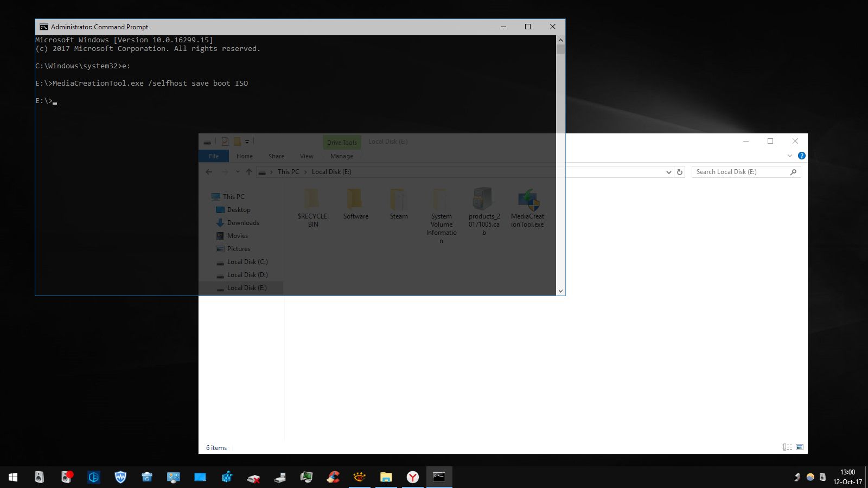Expand the Explorer ribbon with chevron

790,156
